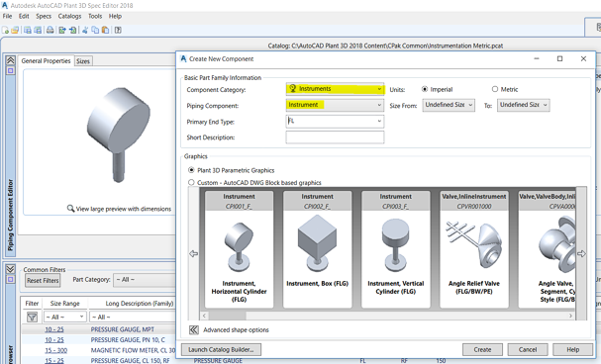This screenshot has width=601, height=364.
Task: Open the Size Range filter dropdown
Action: pos(64,317)
